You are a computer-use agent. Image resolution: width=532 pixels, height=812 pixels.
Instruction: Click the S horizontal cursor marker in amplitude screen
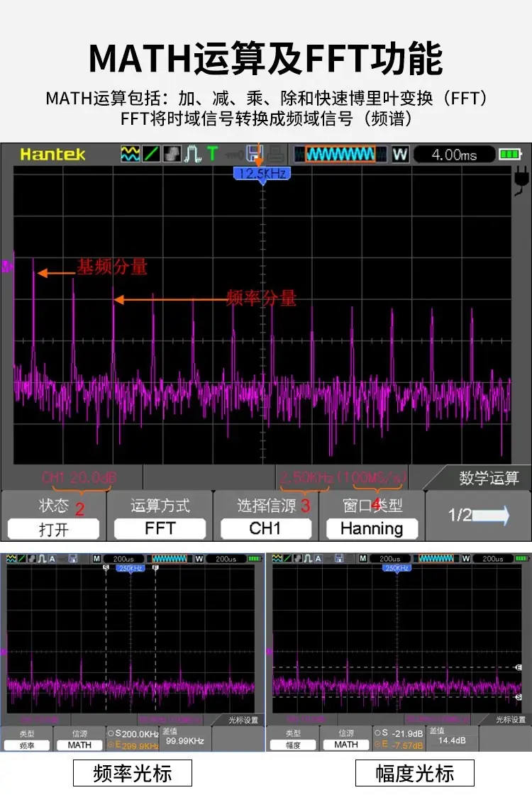point(519,698)
